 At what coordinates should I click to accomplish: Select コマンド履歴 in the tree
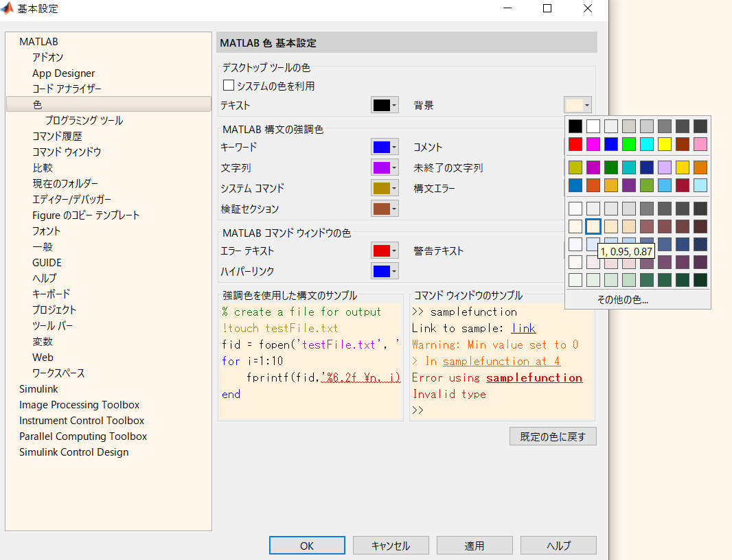(57, 137)
